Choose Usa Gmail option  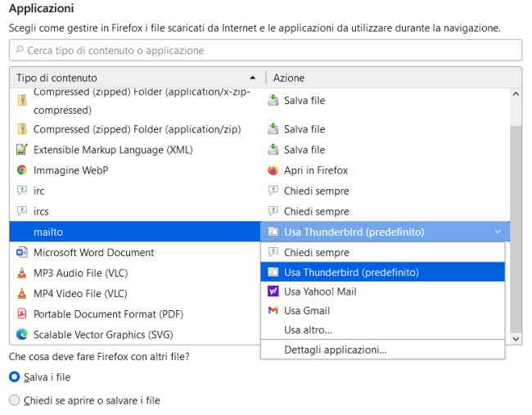point(382,310)
